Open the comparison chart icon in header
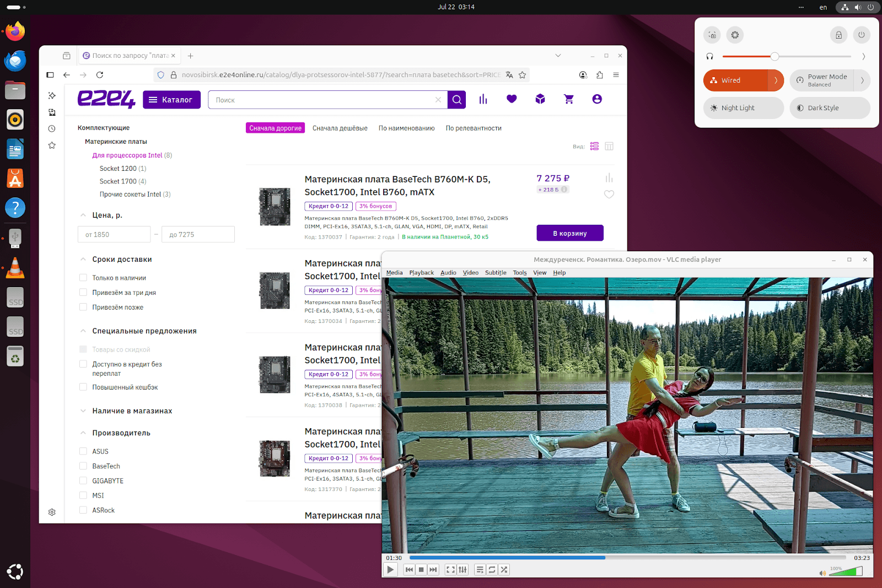The width and height of the screenshot is (882, 588). coord(483,99)
